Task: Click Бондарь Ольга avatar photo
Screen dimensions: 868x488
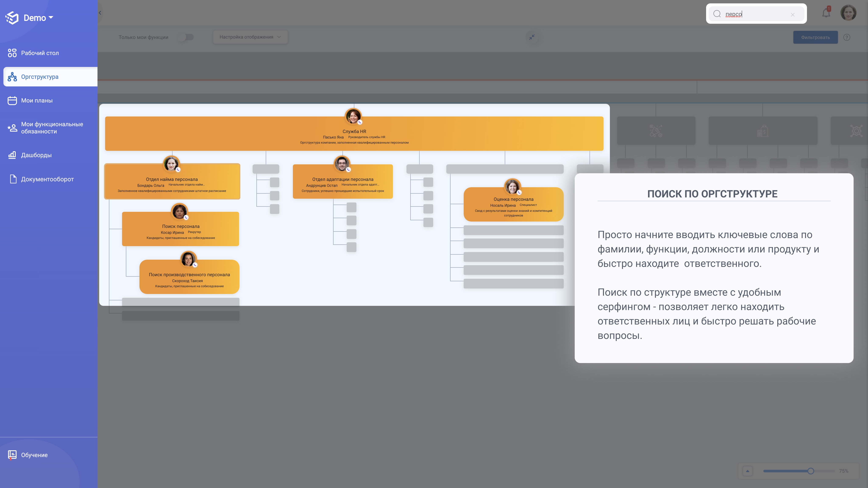Action: pos(171,164)
